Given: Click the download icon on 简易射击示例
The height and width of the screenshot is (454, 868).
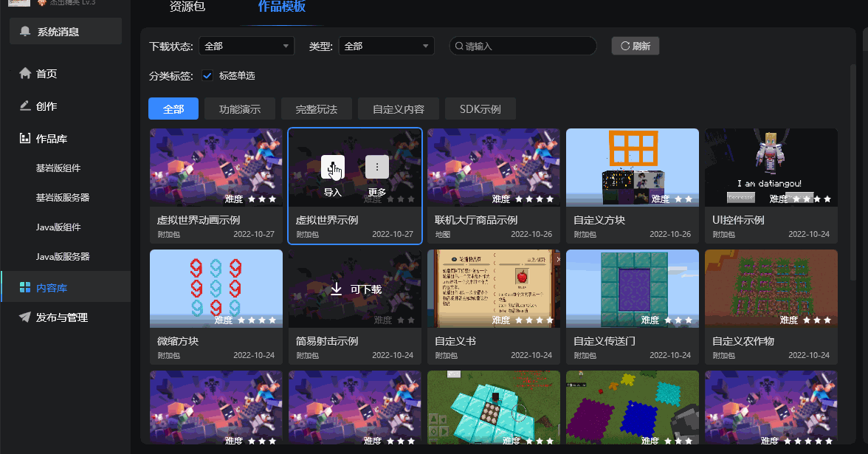Looking at the screenshot, I should click(x=336, y=289).
